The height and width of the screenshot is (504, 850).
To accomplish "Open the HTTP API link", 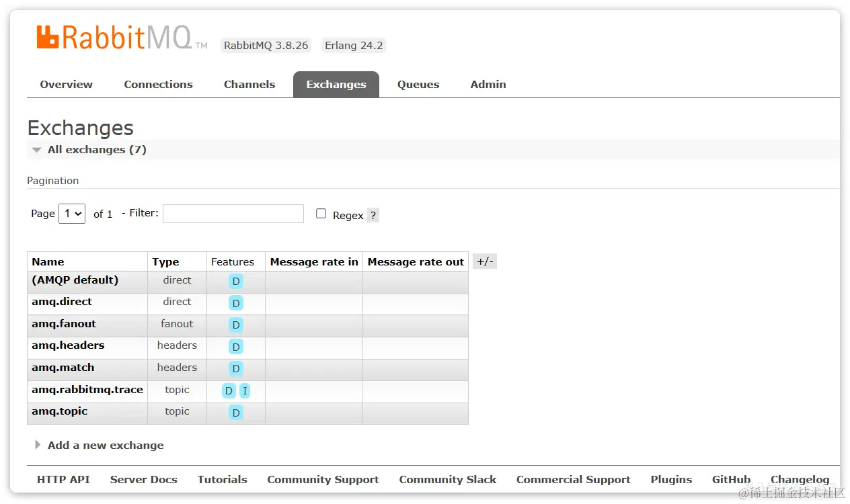I will coord(63,479).
